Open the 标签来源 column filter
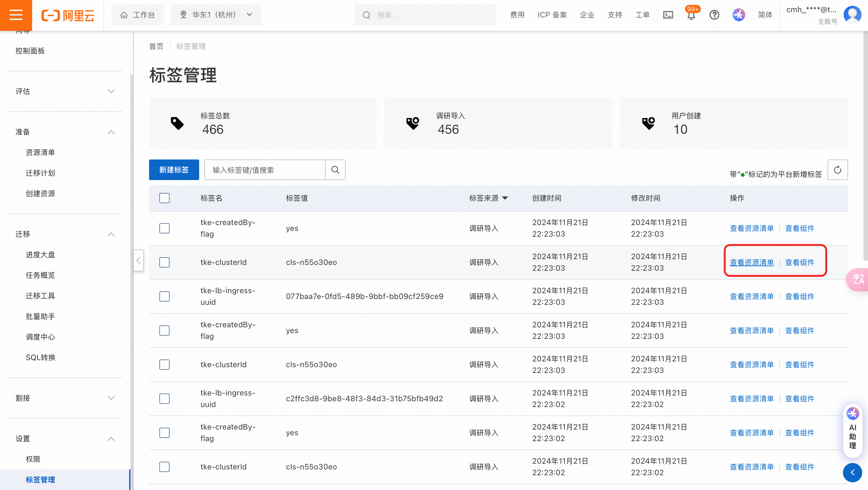 point(505,198)
